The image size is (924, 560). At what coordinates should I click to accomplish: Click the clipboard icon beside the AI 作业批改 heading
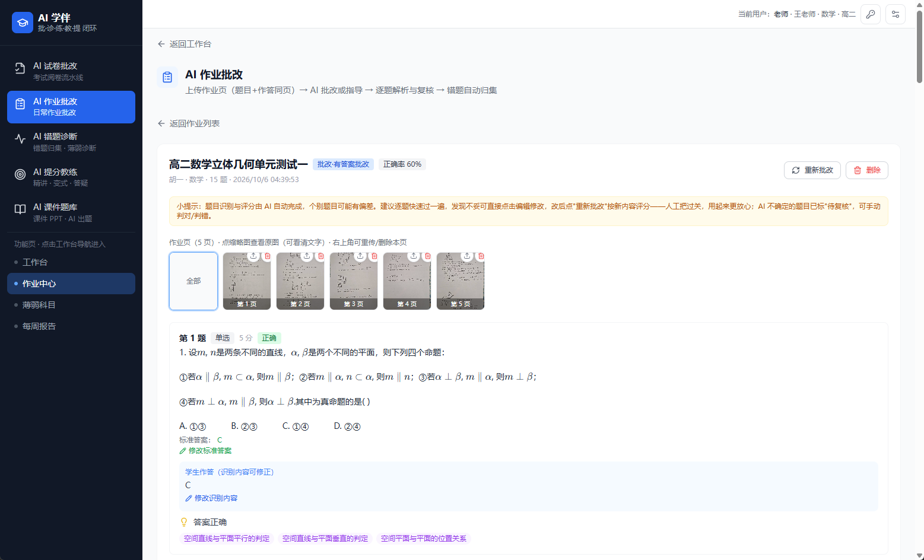(167, 77)
